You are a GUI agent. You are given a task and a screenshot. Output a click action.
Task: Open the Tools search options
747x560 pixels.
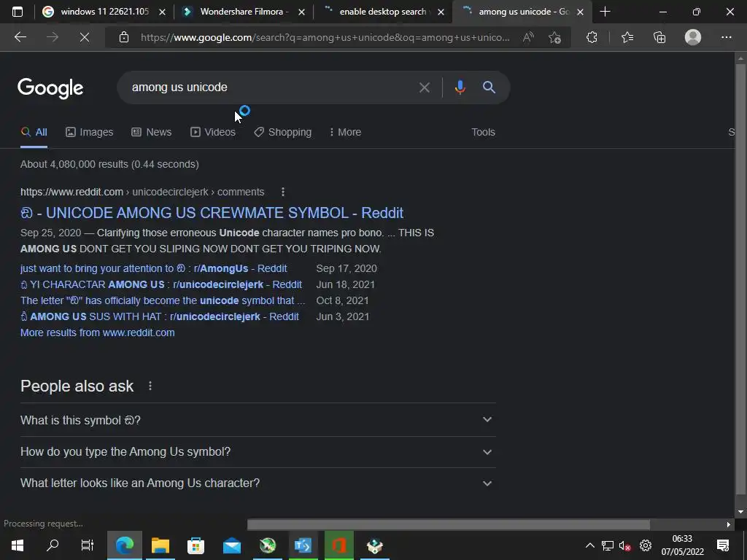coord(483,132)
